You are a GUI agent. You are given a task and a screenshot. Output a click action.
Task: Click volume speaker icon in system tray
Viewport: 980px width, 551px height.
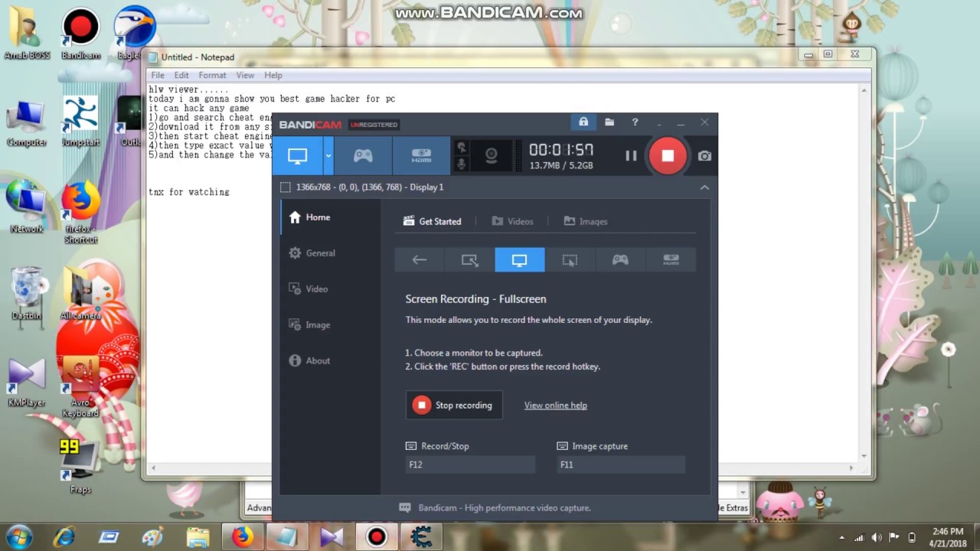coord(875,537)
